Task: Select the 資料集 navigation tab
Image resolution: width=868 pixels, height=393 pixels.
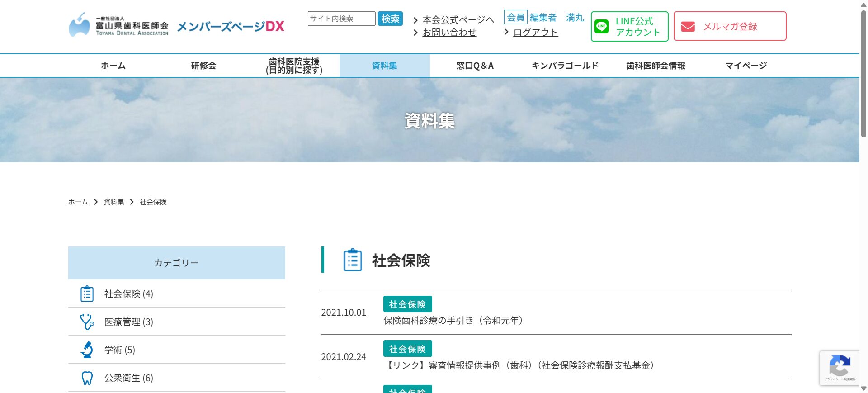Action: [384, 66]
